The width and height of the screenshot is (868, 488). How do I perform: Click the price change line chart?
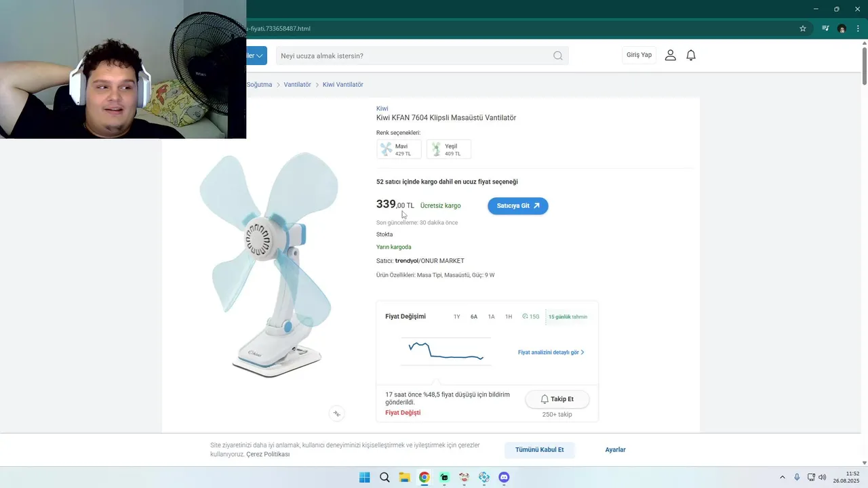click(446, 352)
